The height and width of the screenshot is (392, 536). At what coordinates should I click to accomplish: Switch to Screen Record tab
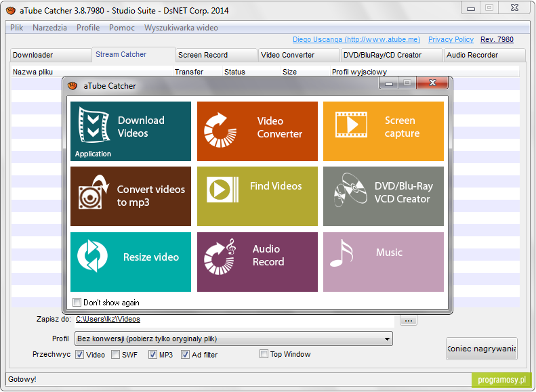point(216,55)
